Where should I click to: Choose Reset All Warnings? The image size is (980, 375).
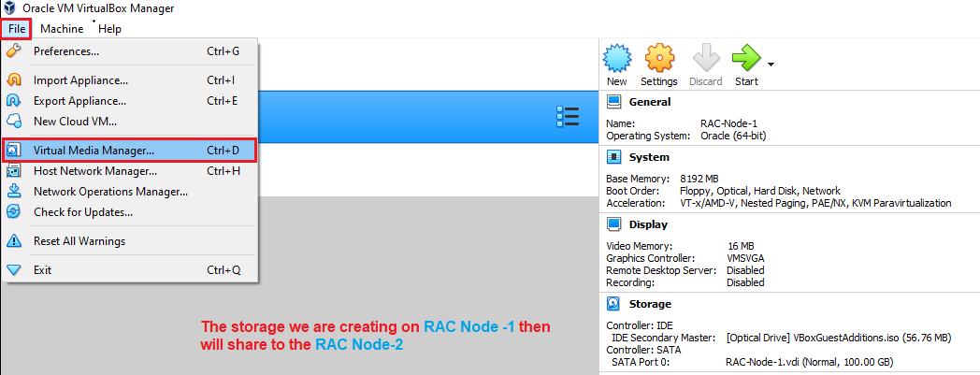point(129,240)
